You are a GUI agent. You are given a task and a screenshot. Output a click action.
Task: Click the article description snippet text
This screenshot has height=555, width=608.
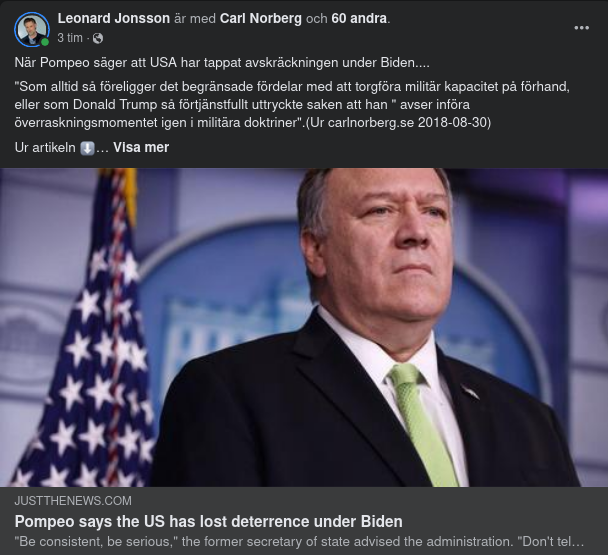click(298, 541)
